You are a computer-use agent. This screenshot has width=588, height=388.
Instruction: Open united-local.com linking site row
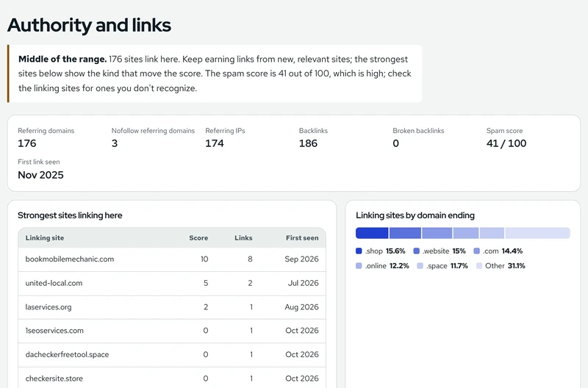click(172, 284)
